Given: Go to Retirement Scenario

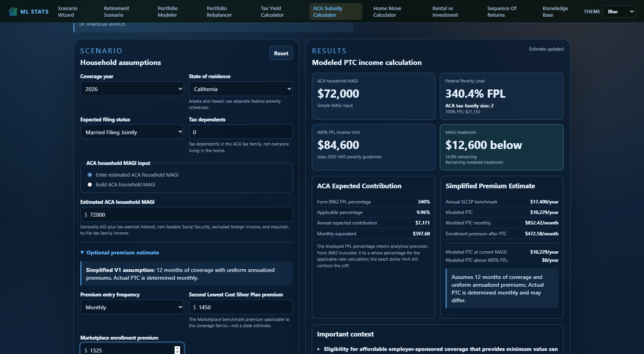Looking at the screenshot, I should pyautogui.click(x=116, y=12).
